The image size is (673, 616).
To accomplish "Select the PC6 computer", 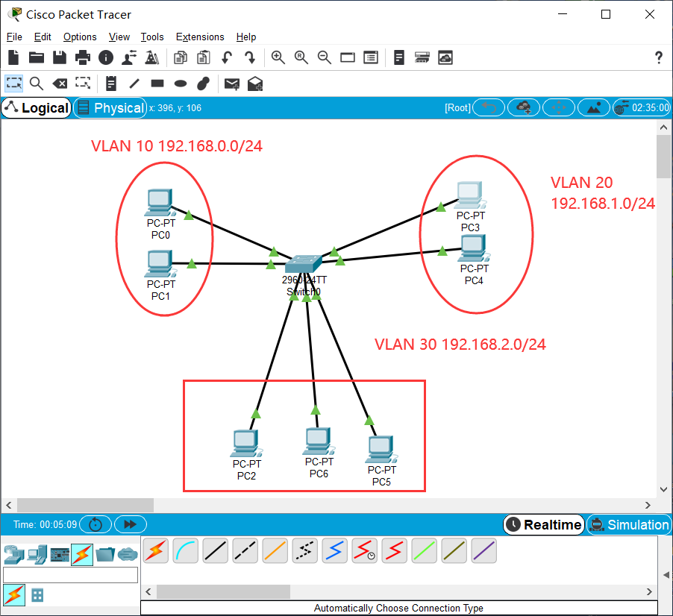I will (319, 441).
